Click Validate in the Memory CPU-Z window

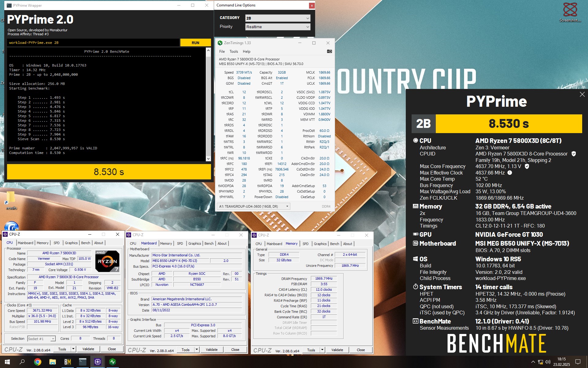click(337, 350)
